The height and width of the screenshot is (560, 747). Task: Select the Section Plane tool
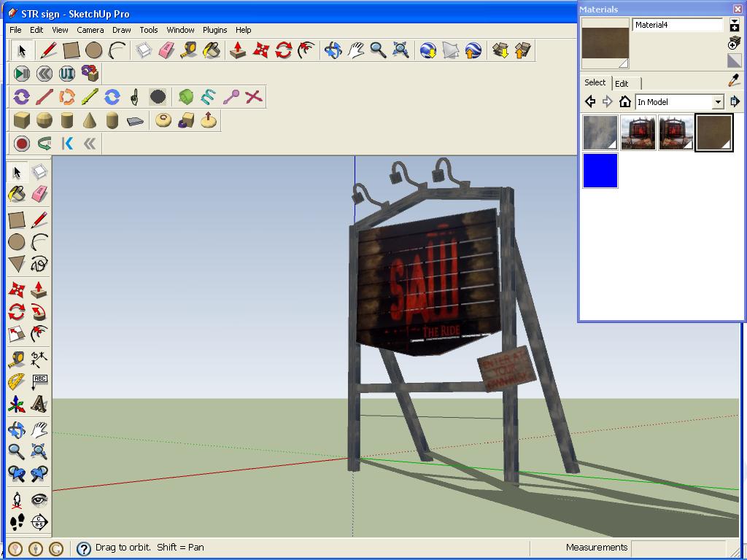pyautogui.click(x=39, y=522)
